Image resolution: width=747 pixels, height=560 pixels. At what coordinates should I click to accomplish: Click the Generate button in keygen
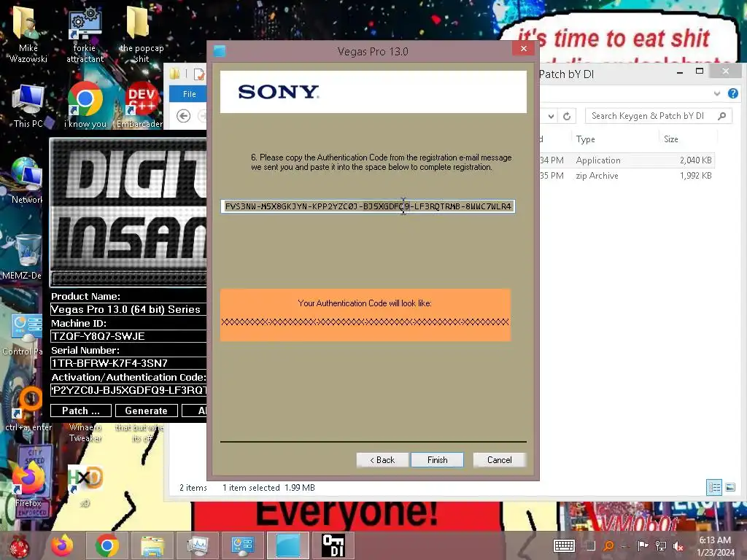tap(146, 411)
